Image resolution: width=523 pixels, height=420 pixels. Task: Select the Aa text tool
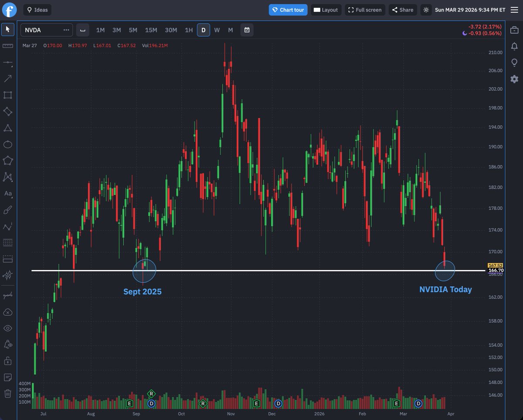pyautogui.click(x=7, y=193)
